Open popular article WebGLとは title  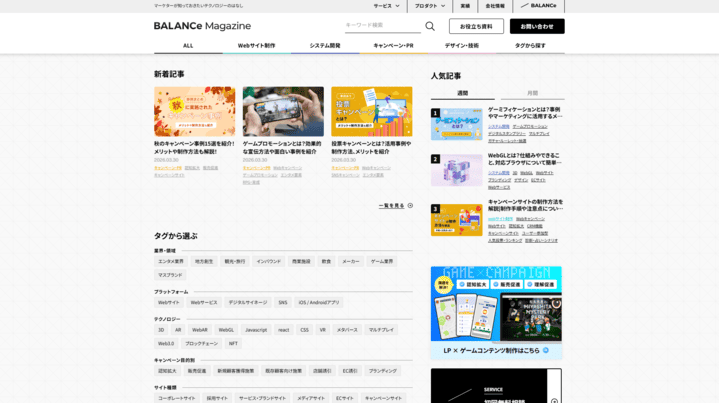(525, 159)
